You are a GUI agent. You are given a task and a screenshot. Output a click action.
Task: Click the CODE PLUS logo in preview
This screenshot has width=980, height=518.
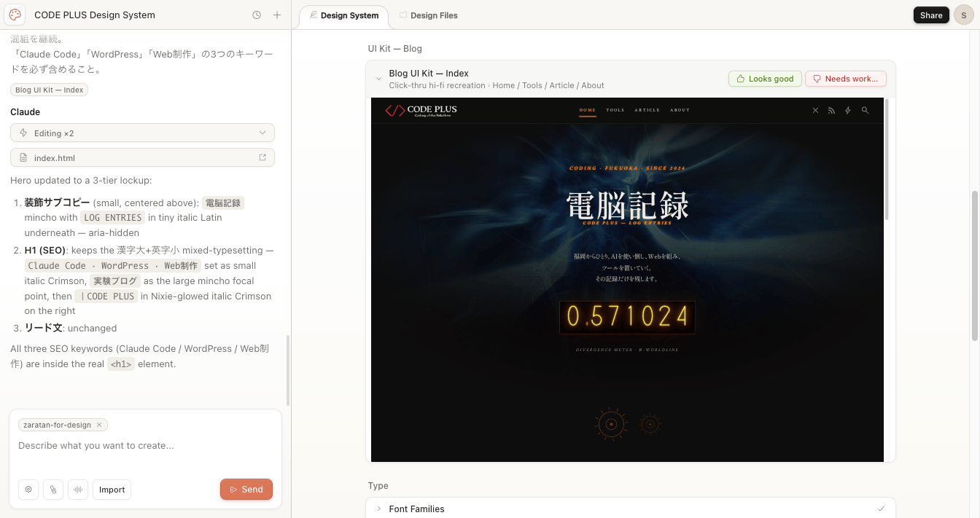click(x=421, y=110)
